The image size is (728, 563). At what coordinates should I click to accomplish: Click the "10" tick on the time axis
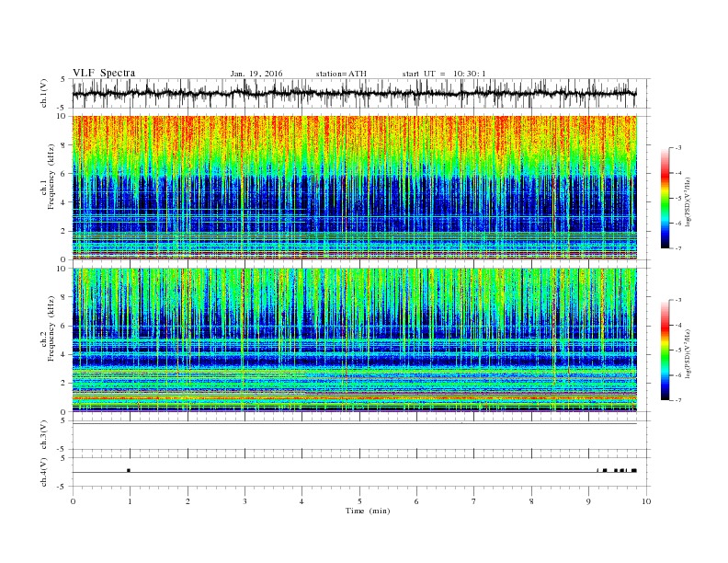point(646,501)
